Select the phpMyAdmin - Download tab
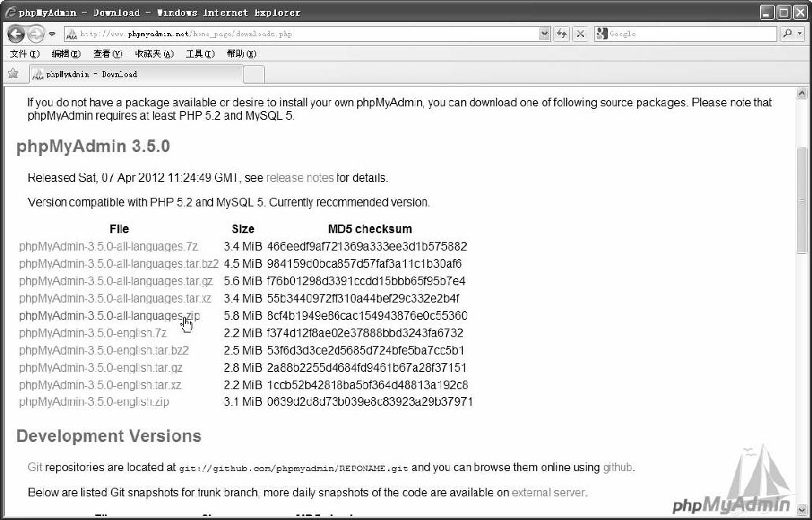Viewport: 812px width, 520px height. click(136, 75)
